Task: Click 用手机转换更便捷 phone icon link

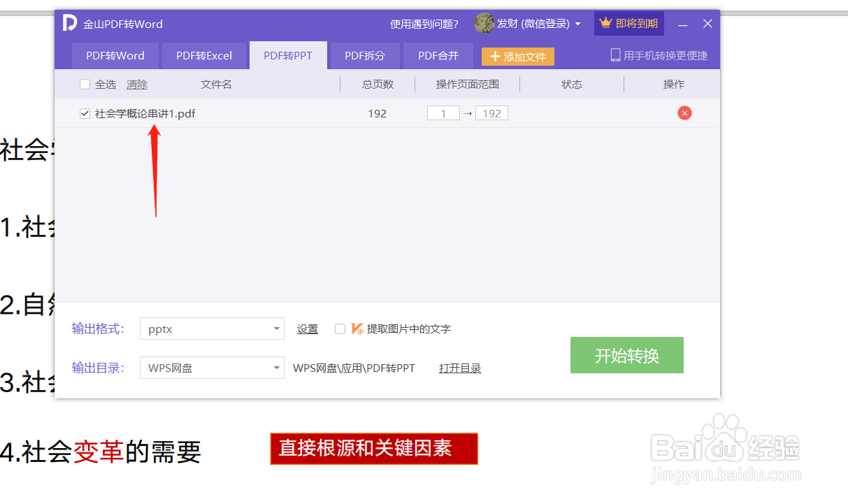Action: coord(659,55)
